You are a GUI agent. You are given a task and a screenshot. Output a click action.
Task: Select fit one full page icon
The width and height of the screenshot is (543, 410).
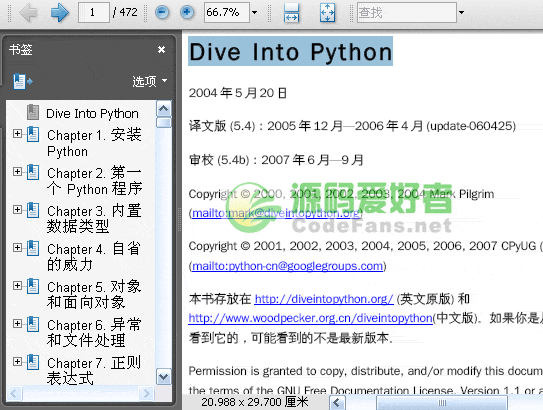[x=327, y=12]
